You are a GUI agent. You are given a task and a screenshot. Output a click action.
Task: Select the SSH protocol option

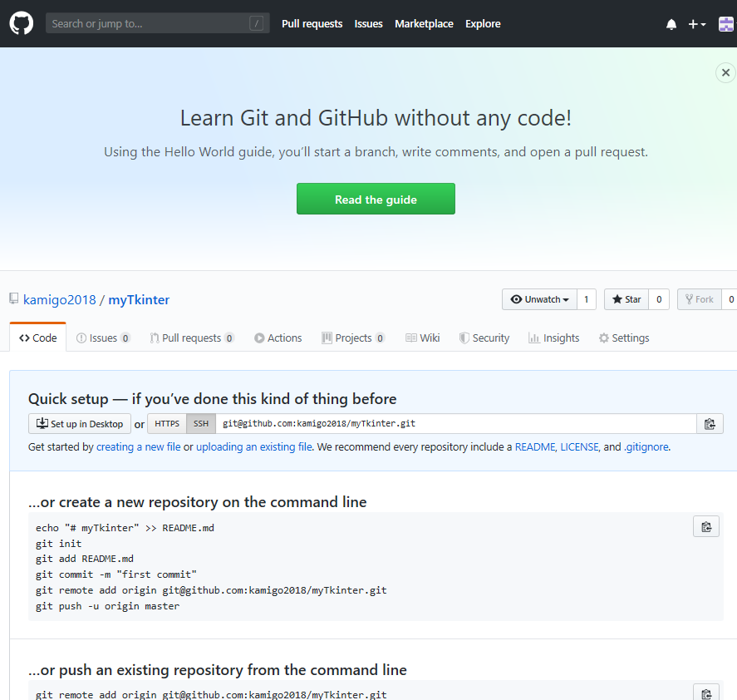tap(201, 424)
